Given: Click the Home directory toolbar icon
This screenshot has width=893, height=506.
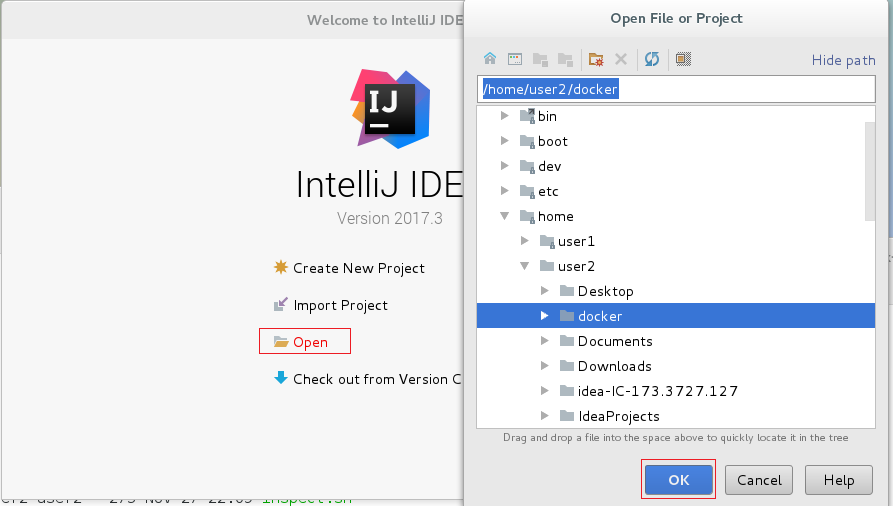Looking at the screenshot, I should (x=490, y=59).
